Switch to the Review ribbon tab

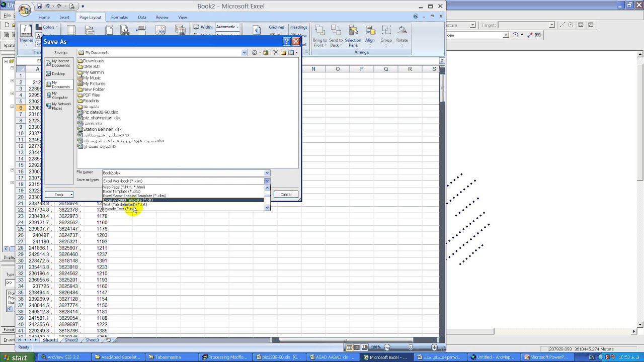[x=162, y=17]
